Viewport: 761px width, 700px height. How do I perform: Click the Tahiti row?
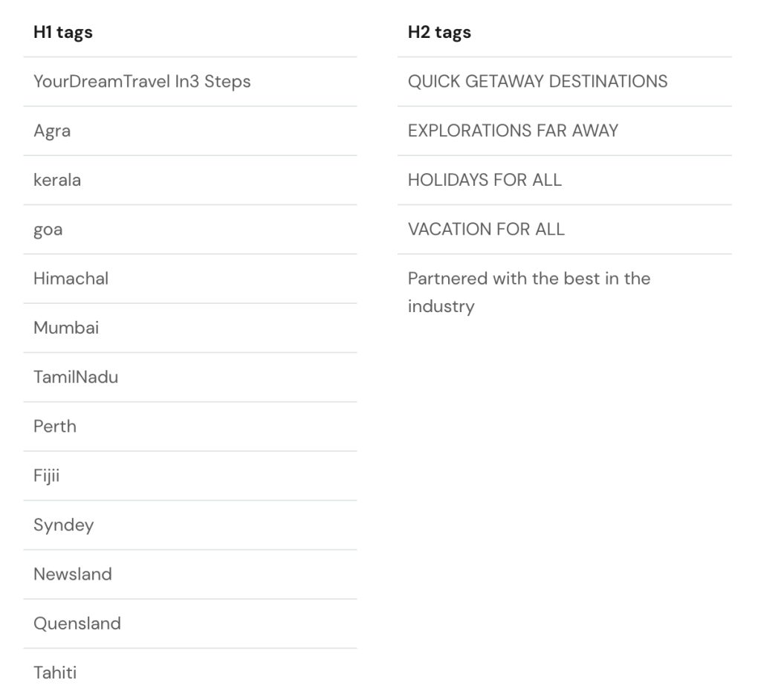click(190, 673)
